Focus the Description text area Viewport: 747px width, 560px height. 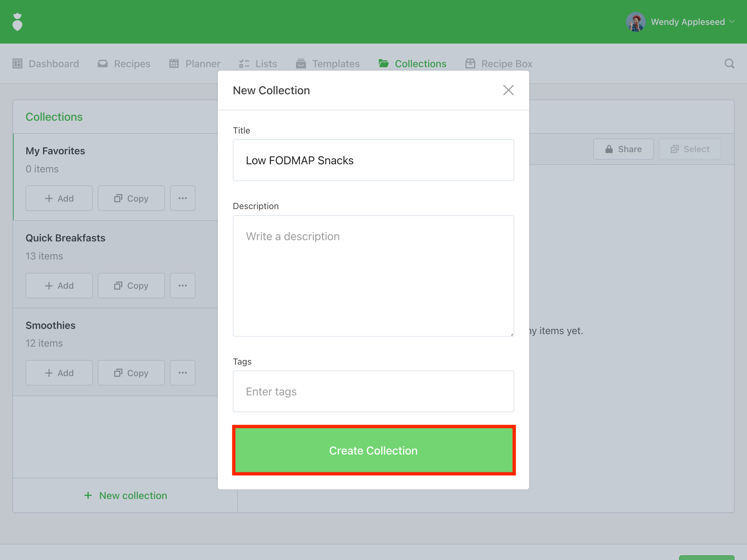tap(373, 275)
